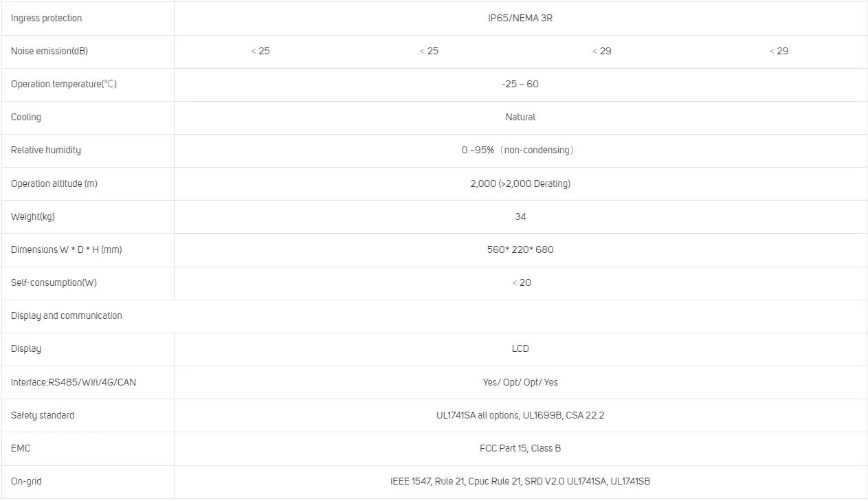868x501 pixels.
Task: Select the Natural cooling value
Action: (520, 118)
